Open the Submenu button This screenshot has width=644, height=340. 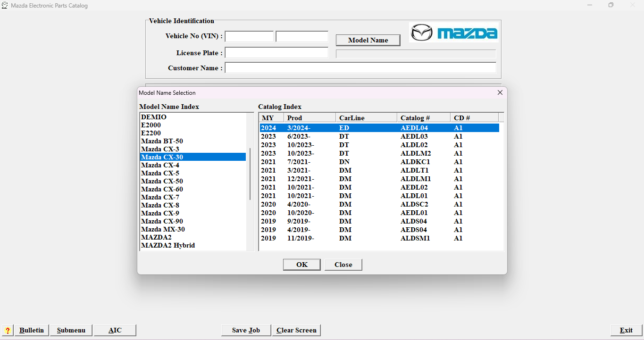point(71,330)
